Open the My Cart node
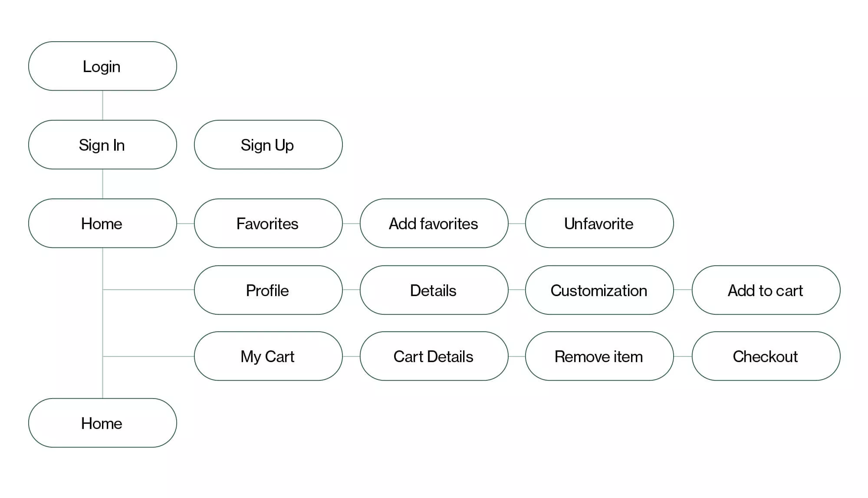The width and height of the screenshot is (868, 498). tap(268, 356)
